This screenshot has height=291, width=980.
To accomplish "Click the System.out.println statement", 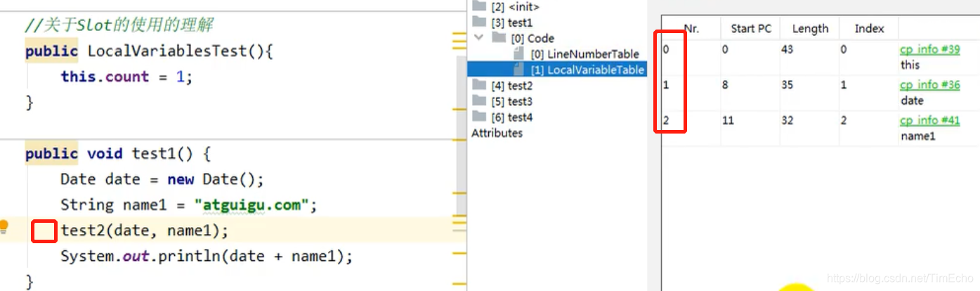I will 207,257.
